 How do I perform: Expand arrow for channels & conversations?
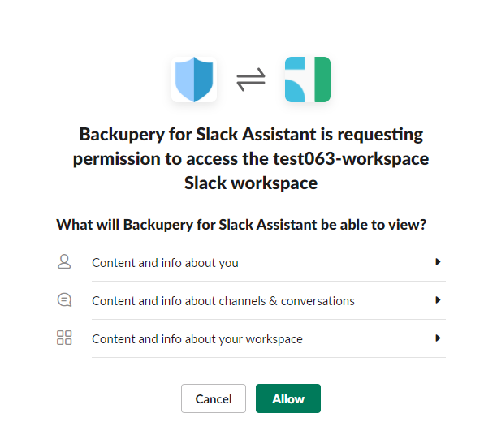[x=438, y=300]
